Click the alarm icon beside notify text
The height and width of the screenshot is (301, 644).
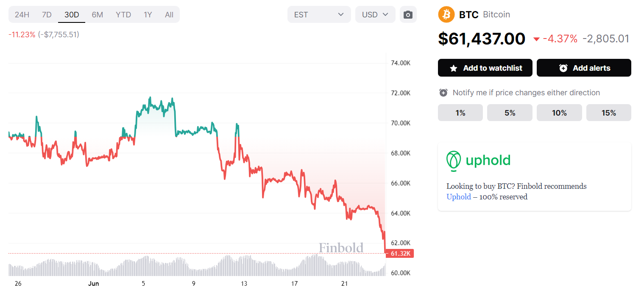(443, 93)
